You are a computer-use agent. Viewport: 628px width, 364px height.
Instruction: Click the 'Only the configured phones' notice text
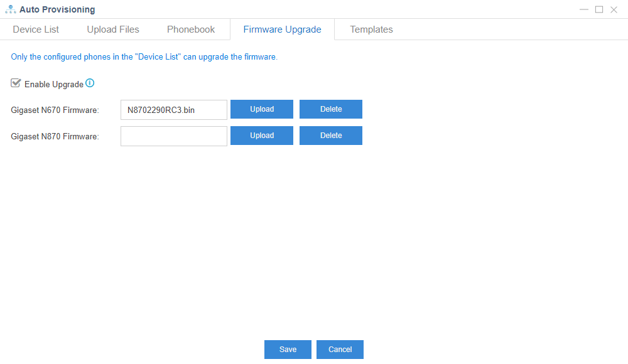(144, 57)
